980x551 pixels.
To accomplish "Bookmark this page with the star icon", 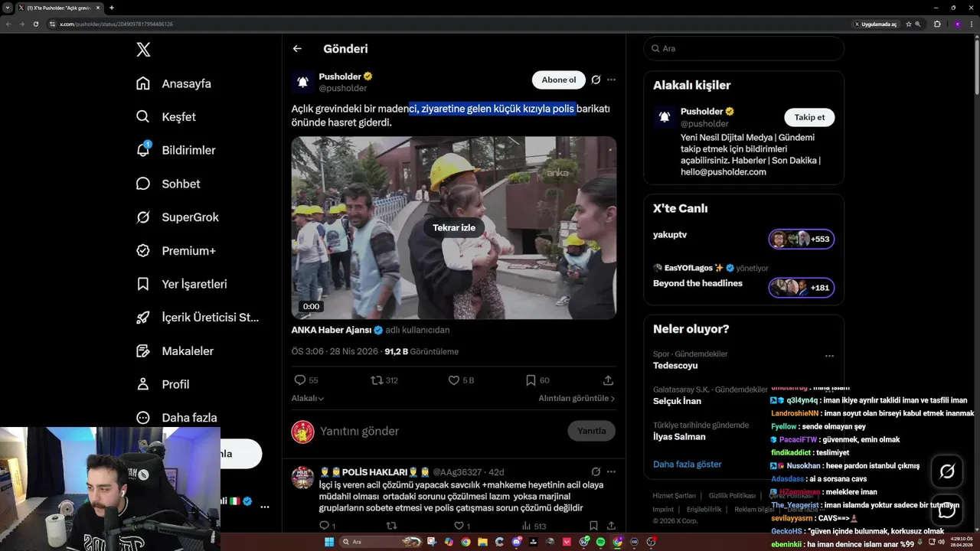I will (909, 24).
